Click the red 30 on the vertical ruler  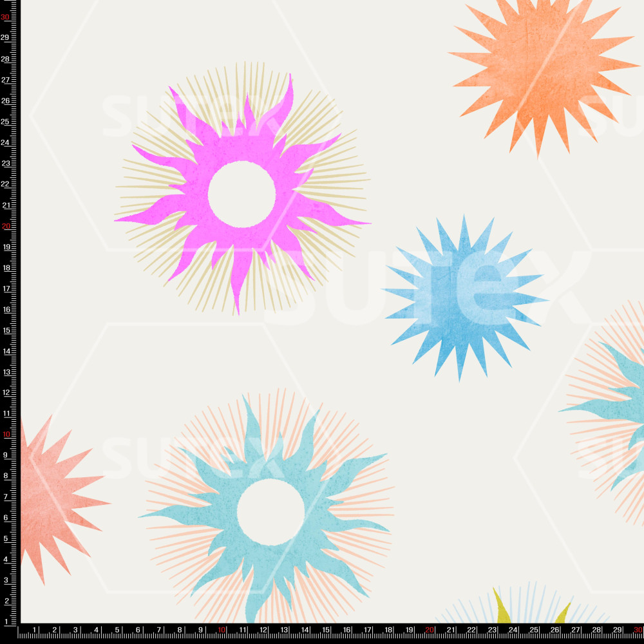click(x=5, y=17)
